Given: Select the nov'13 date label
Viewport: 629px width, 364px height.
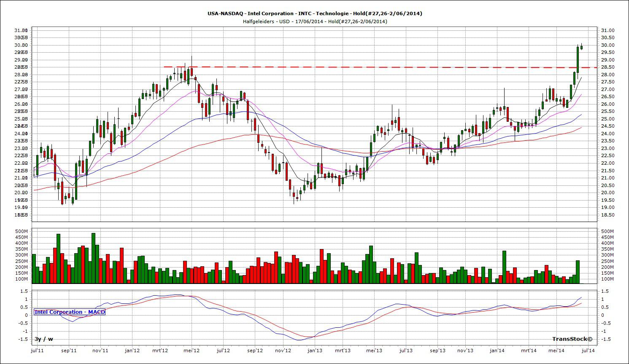Looking at the screenshot, I should pyautogui.click(x=465, y=351).
